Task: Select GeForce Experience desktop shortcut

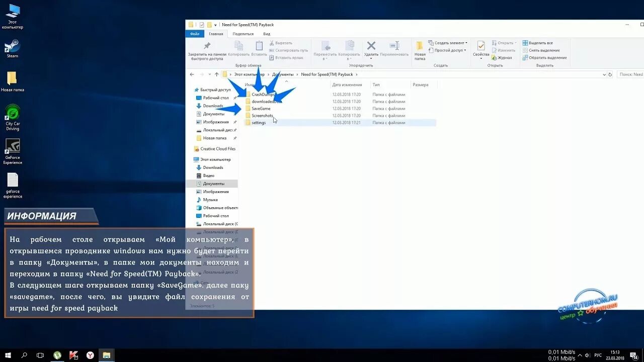Action: tap(13, 151)
